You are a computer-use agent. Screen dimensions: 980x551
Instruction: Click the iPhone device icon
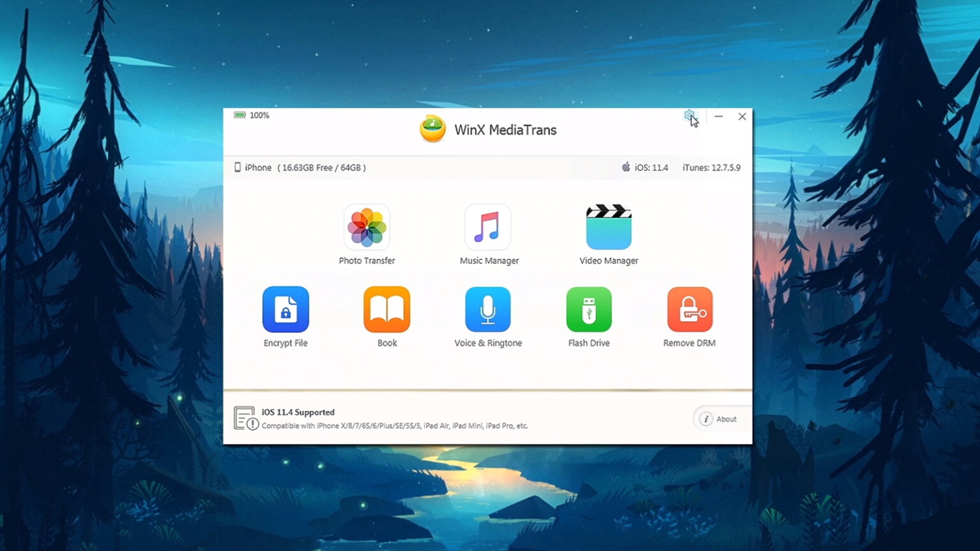point(237,167)
